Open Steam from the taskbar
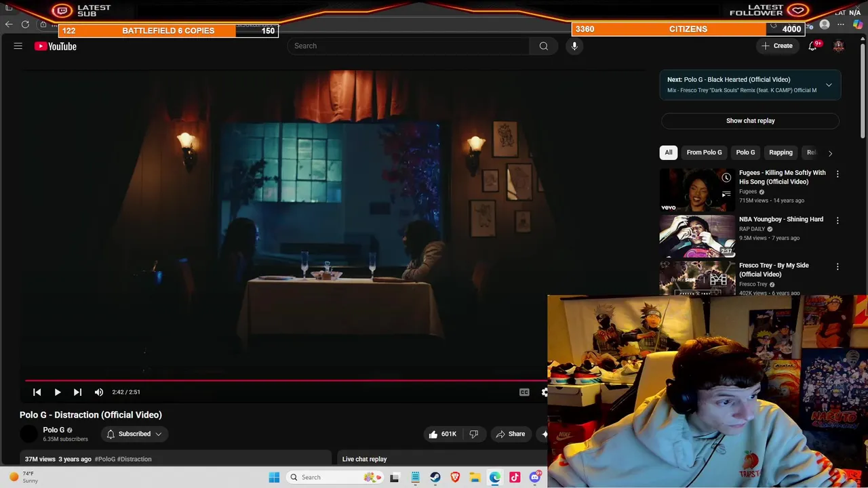This screenshot has height=488, width=868. [x=435, y=477]
